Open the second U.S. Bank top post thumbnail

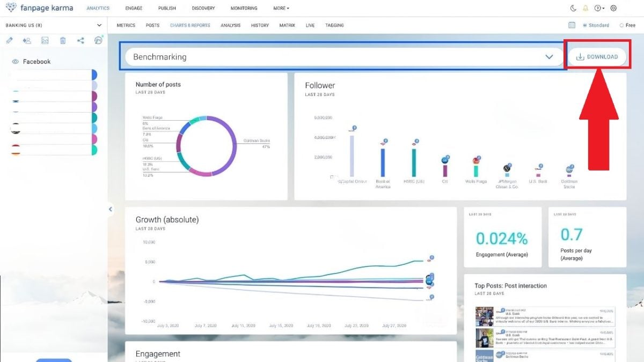click(x=485, y=338)
